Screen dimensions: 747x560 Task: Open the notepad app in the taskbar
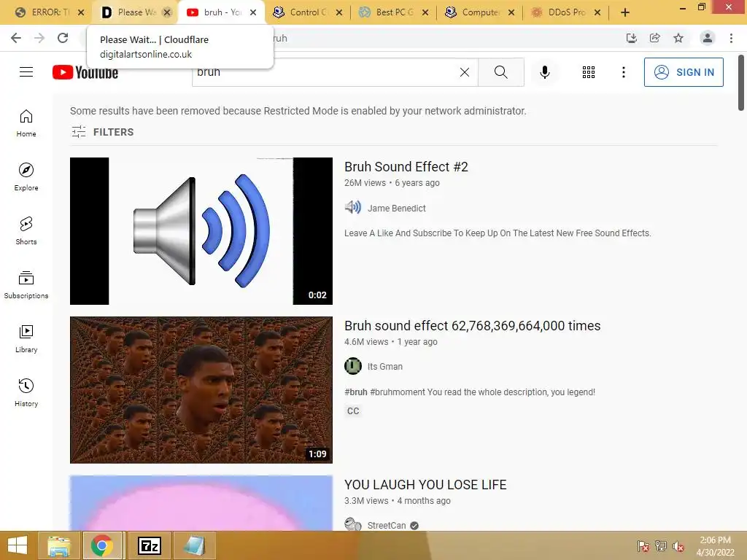[x=194, y=545]
